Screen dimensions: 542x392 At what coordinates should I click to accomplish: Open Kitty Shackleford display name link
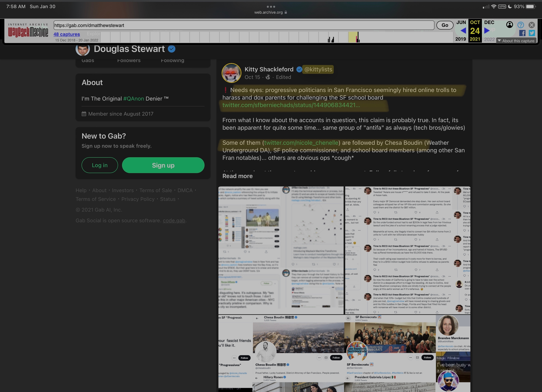[269, 69]
